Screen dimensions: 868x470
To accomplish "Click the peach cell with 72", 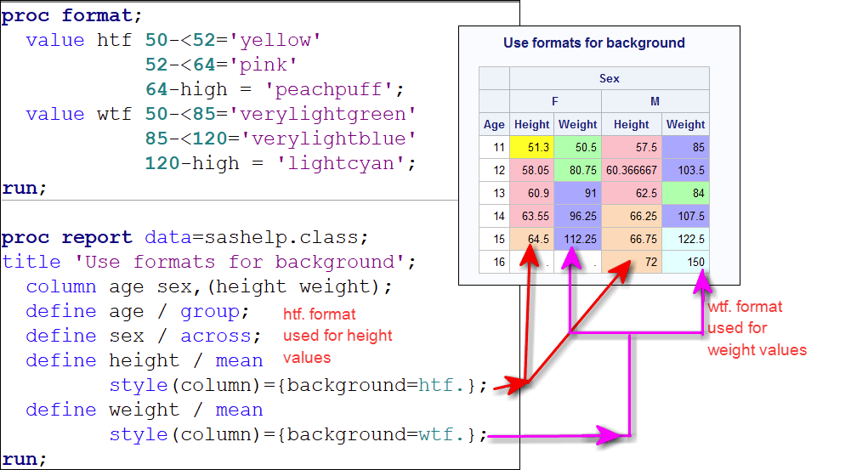I will tap(632, 262).
